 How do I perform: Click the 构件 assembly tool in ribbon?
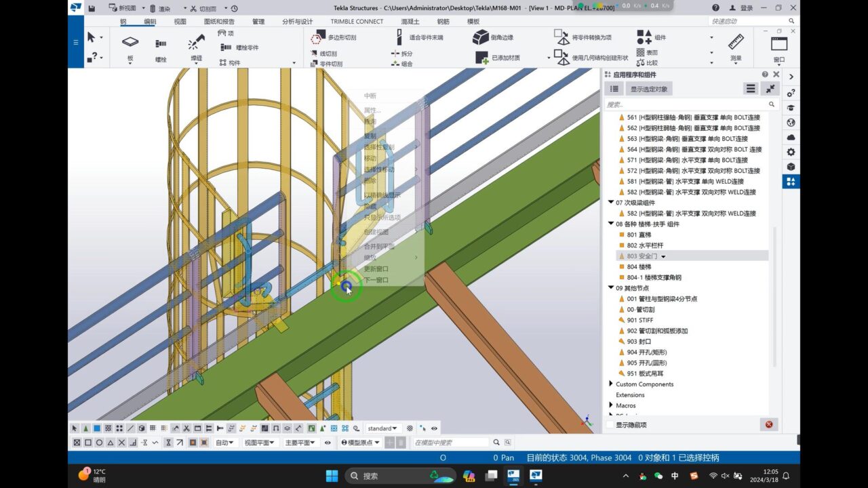coord(230,62)
